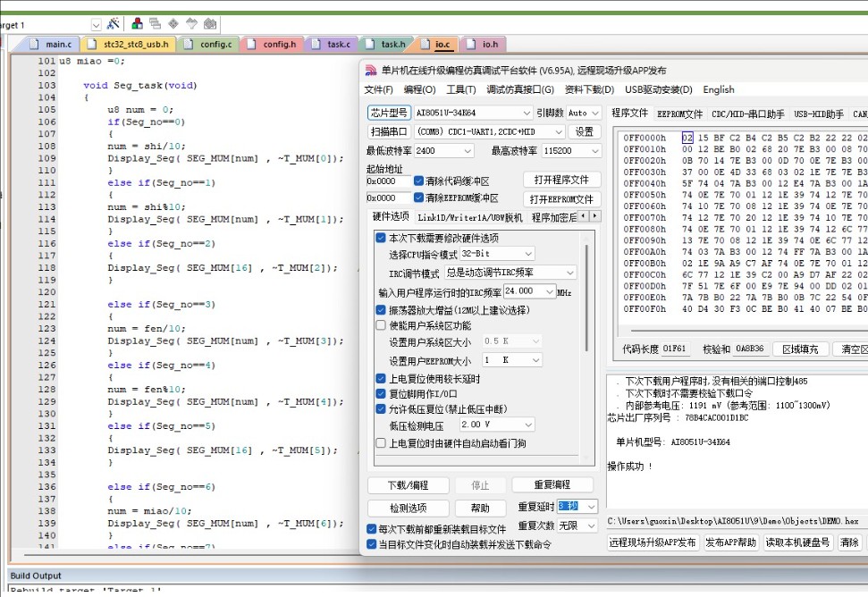Click the code start address 0x0000 field beside 清除代码缓冲区

[x=388, y=181]
